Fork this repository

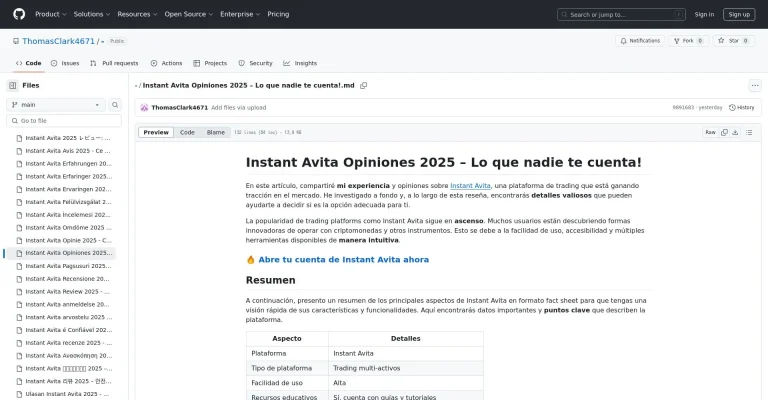688,41
